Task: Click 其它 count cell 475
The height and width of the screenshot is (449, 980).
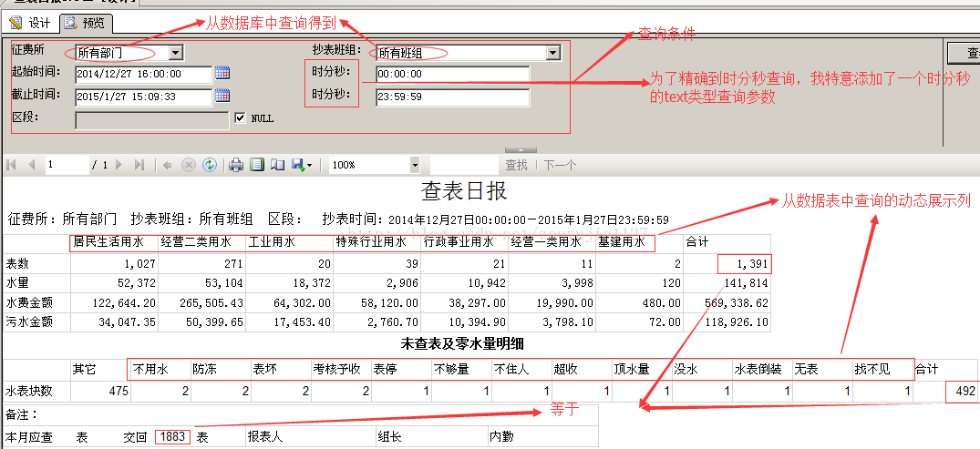Action: pyautogui.click(x=119, y=392)
